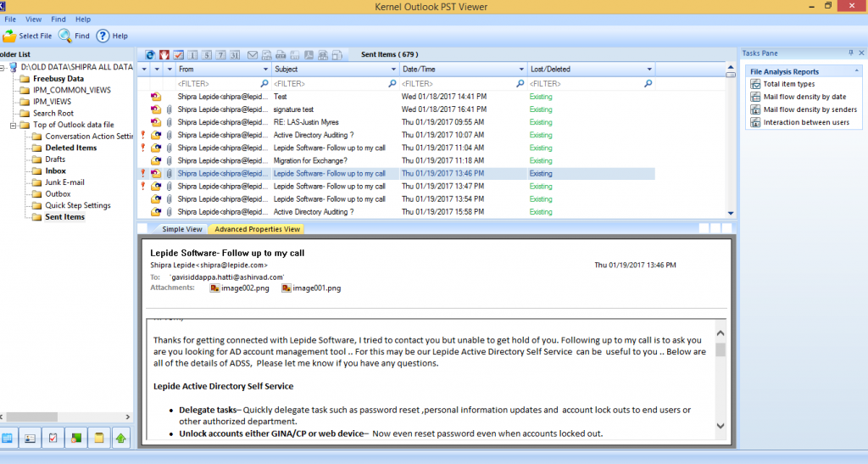Select the Freebusy Data folder
The height and width of the screenshot is (464, 868).
pos(58,79)
